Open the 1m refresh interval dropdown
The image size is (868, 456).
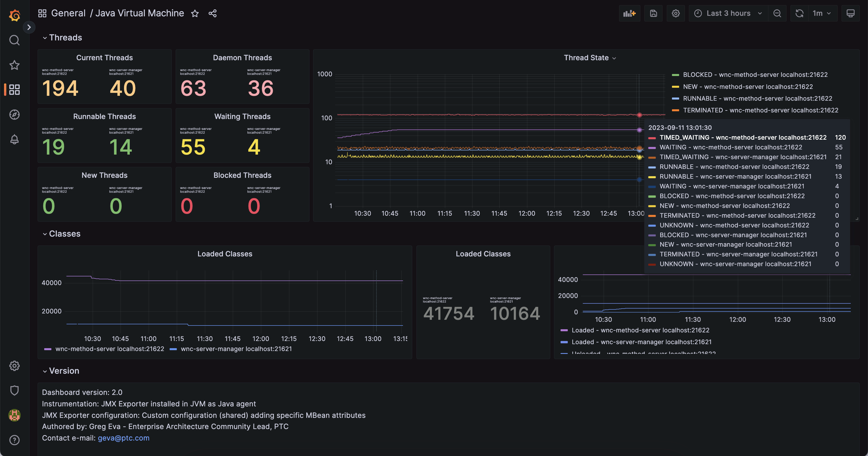[x=822, y=13]
